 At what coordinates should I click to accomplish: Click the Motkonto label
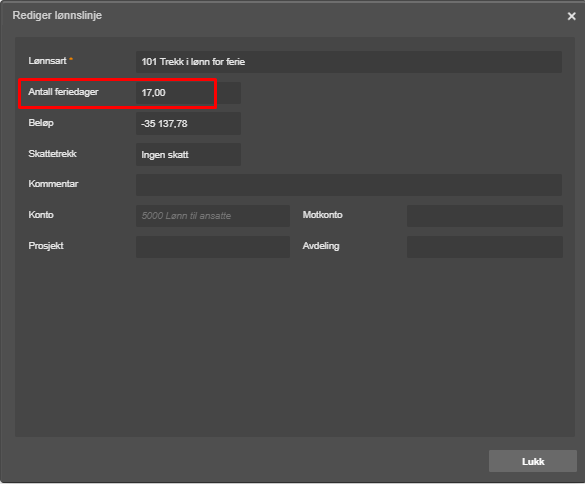click(322, 215)
